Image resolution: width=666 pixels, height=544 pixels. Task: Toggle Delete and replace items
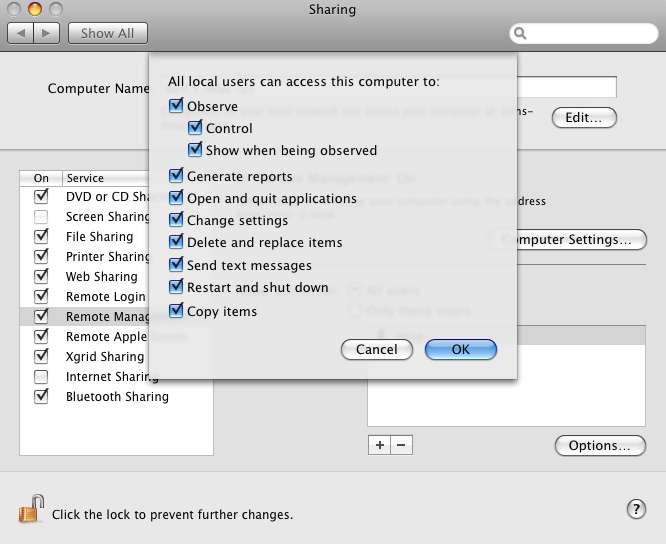click(176, 241)
